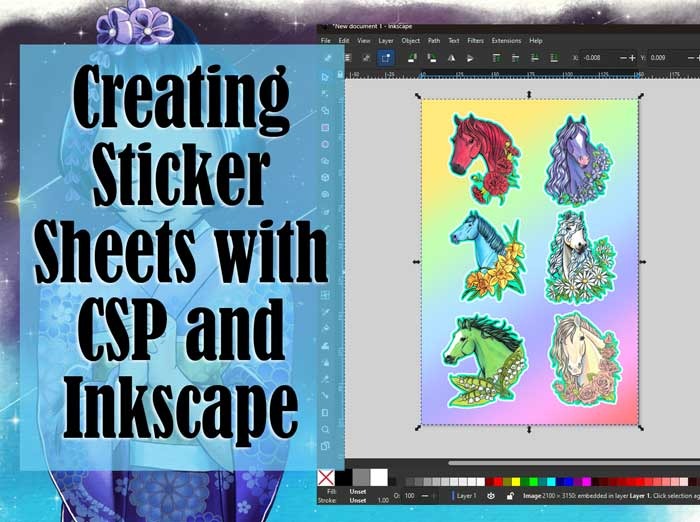Click the opacity value field

(x=410, y=496)
